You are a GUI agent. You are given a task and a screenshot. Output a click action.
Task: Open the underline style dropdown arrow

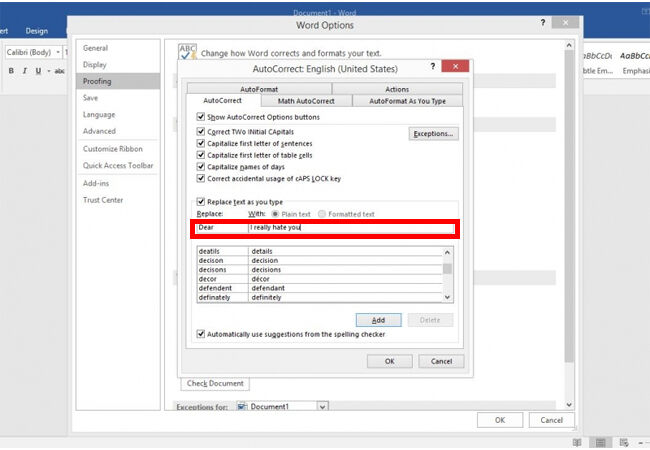point(49,71)
